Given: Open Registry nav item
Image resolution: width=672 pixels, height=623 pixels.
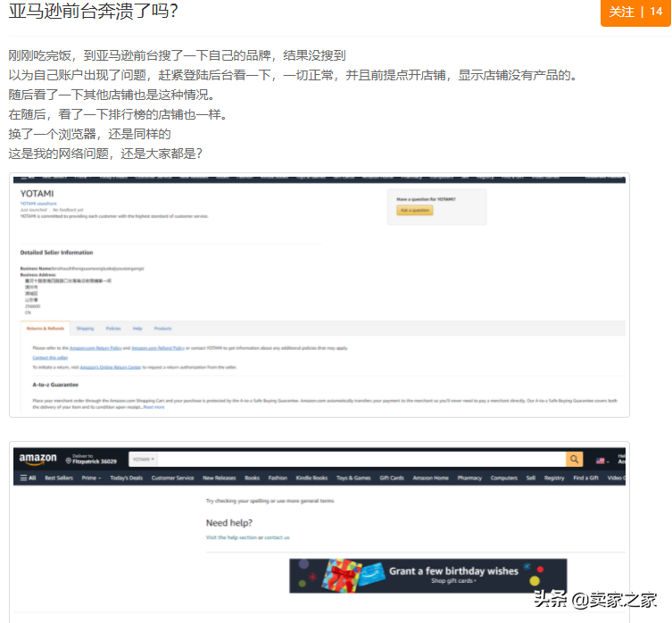Looking at the screenshot, I should [x=554, y=478].
